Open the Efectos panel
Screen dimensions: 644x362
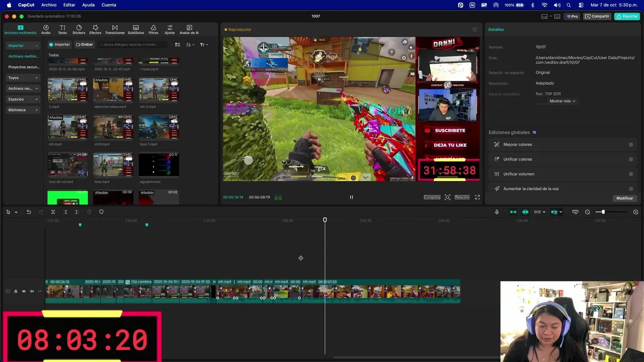coord(95,30)
